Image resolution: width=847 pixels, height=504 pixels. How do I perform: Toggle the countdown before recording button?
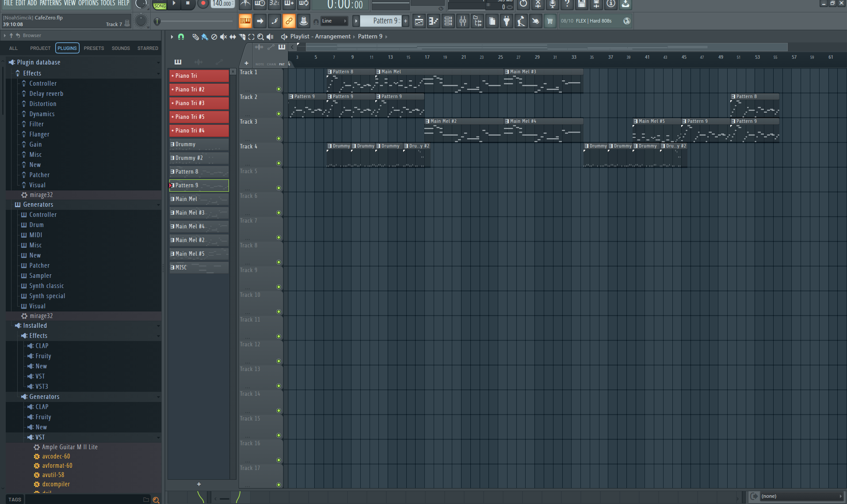tap(275, 4)
